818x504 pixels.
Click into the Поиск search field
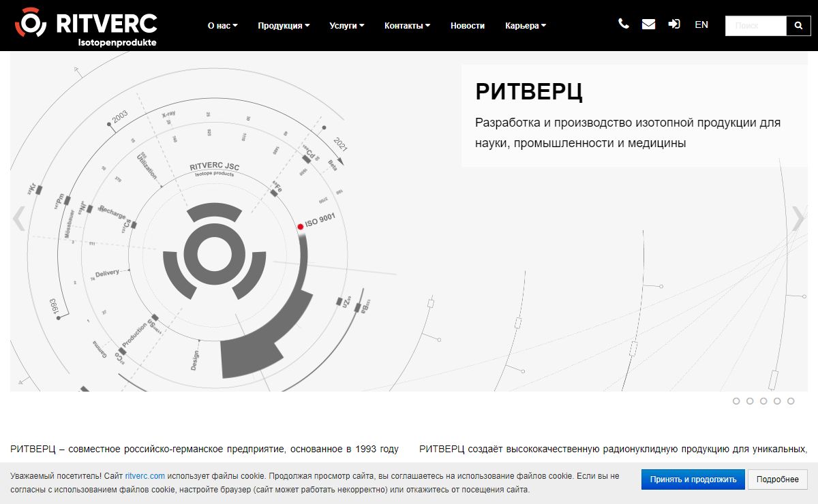point(756,26)
